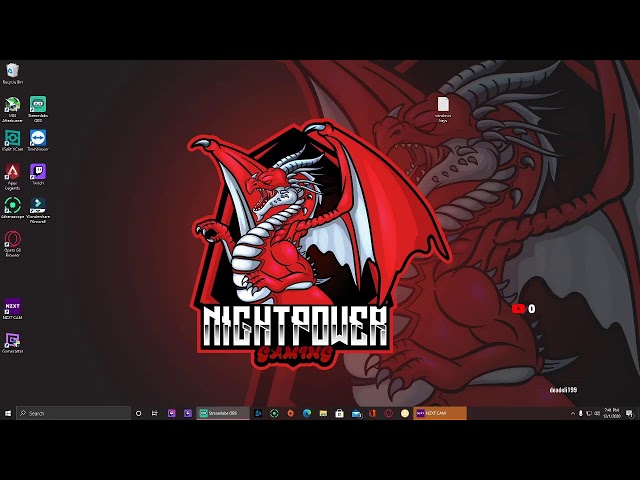Viewport: 640px width, 480px height.
Task: Open the Mail app on the taskbar
Action: click(x=356, y=413)
